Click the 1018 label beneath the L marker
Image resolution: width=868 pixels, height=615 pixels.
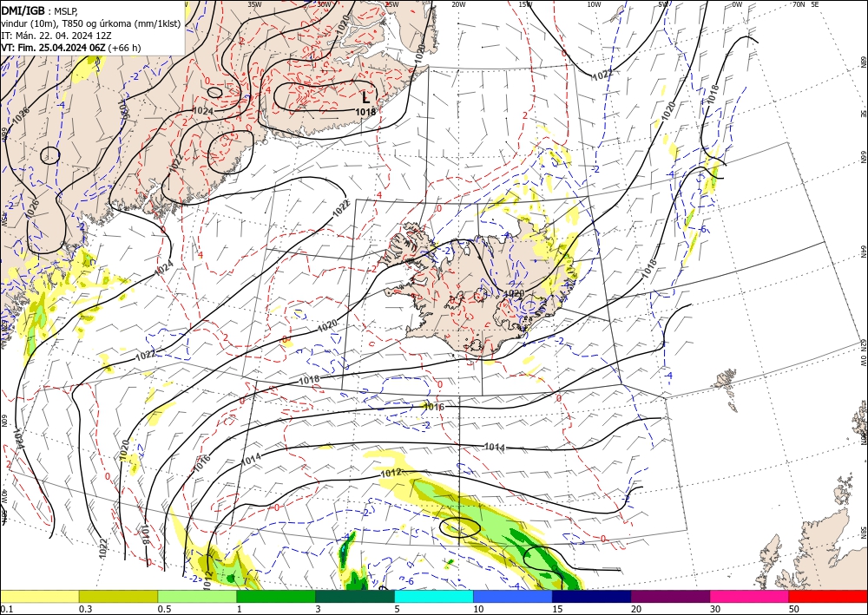click(365, 112)
